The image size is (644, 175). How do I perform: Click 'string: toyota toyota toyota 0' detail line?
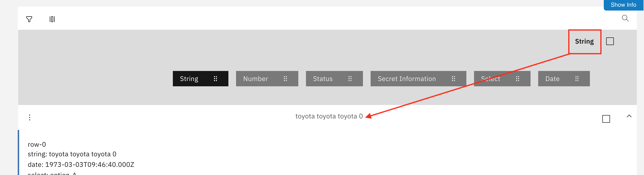72,154
